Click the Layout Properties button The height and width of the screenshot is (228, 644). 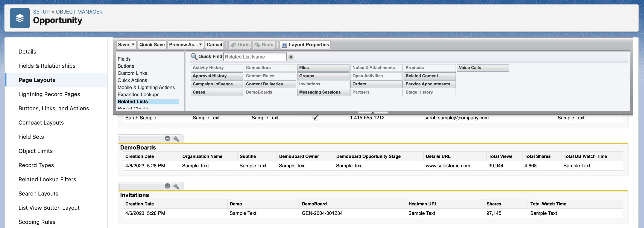[305, 45]
